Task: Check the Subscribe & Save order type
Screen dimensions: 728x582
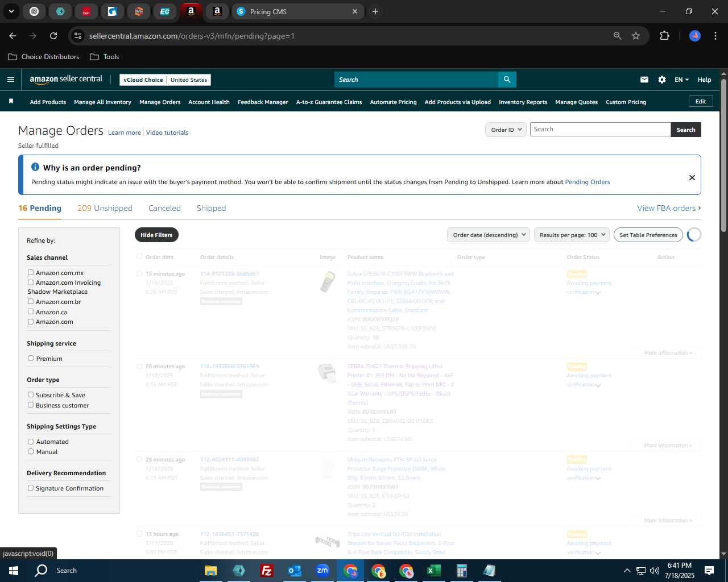Action: tap(31, 394)
